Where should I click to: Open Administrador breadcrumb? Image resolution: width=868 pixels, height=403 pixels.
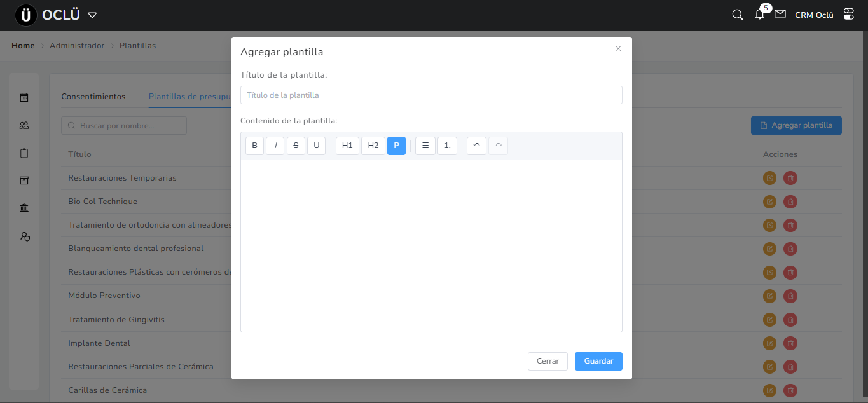(77, 46)
